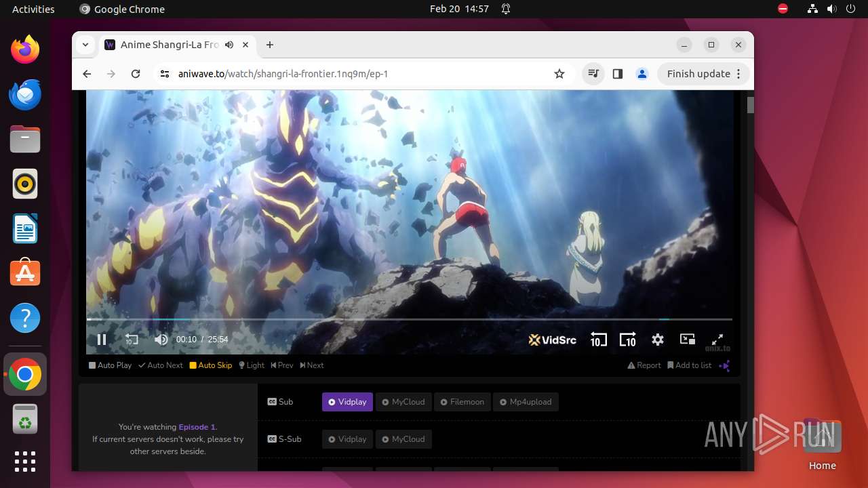This screenshot has height=488, width=868.
Task: Toggle Auto Play option
Action: [110, 365]
